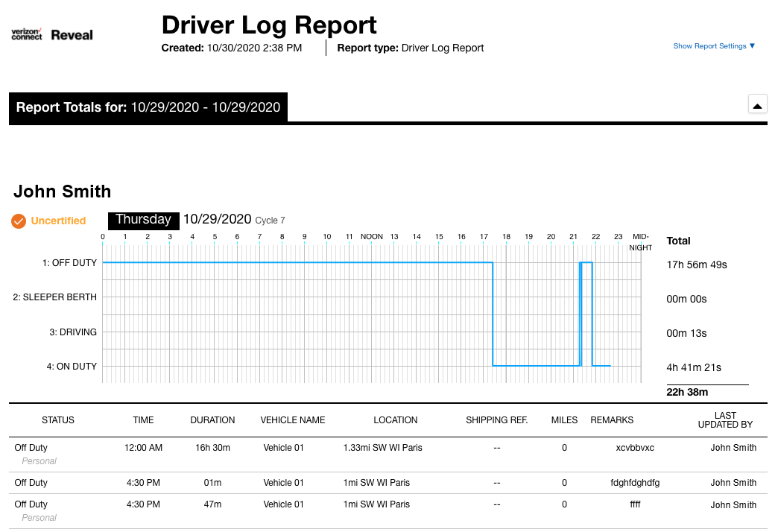
Task: Collapse the Report Totals section arrow
Action: (x=757, y=105)
